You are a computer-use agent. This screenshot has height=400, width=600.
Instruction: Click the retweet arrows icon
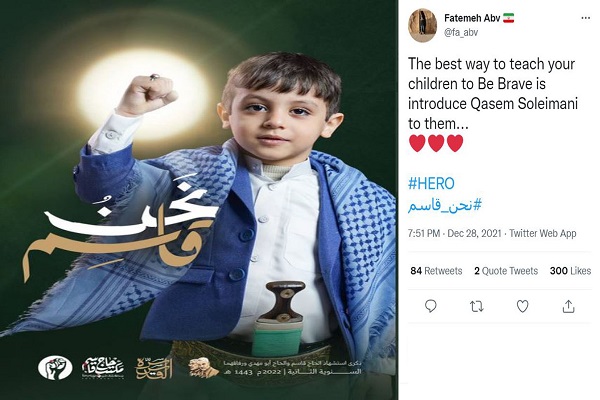[x=476, y=306]
